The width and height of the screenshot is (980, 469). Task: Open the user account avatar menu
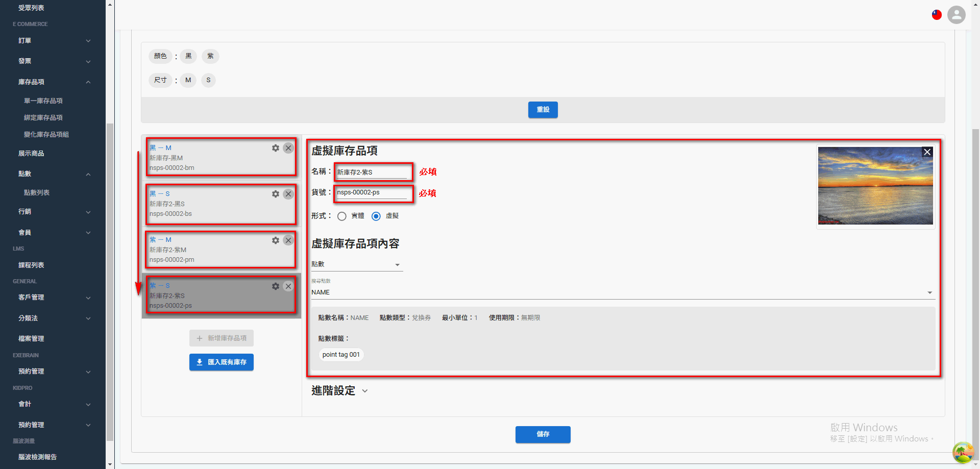tap(957, 15)
